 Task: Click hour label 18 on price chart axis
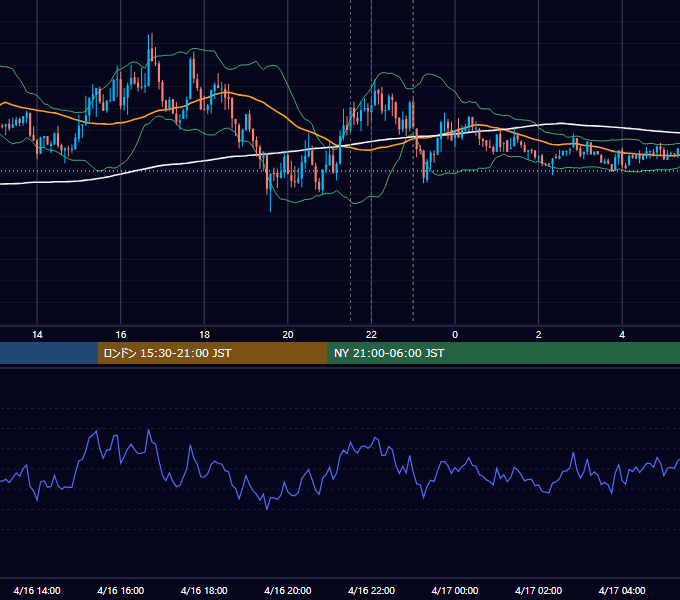point(204,335)
